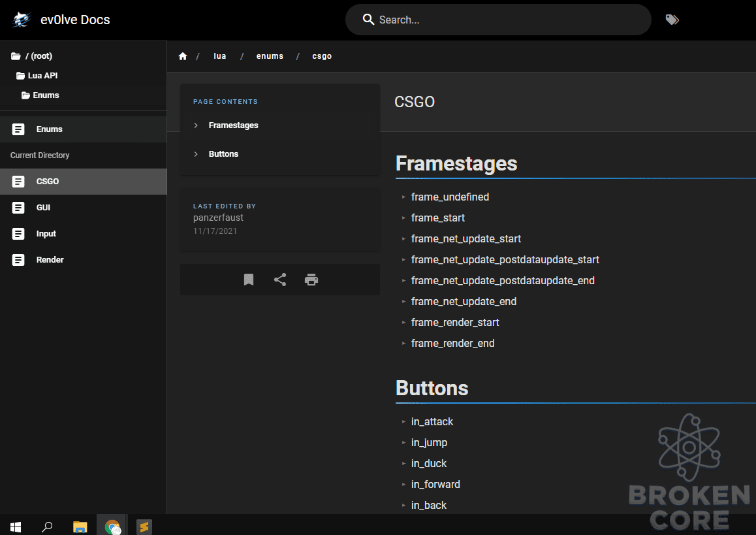Open the Render page in sidebar
Screen dimensions: 756x535
point(84,260)
